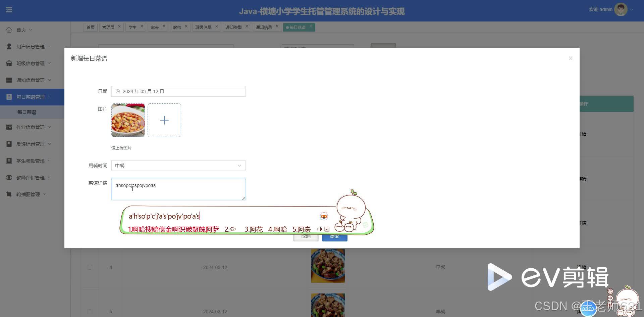644x317 pixels.
Task: Choose IME candidate 5 阿豪
Action: 302,229
